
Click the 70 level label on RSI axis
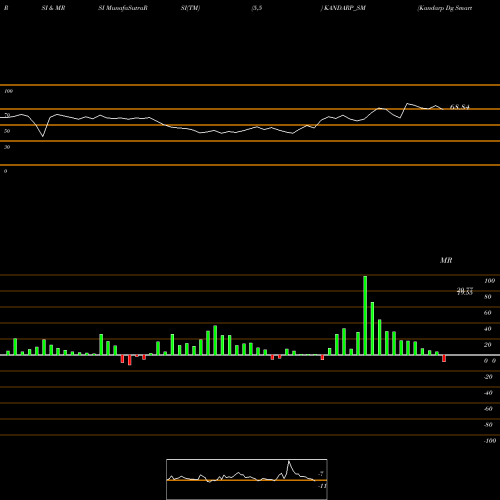(7, 115)
